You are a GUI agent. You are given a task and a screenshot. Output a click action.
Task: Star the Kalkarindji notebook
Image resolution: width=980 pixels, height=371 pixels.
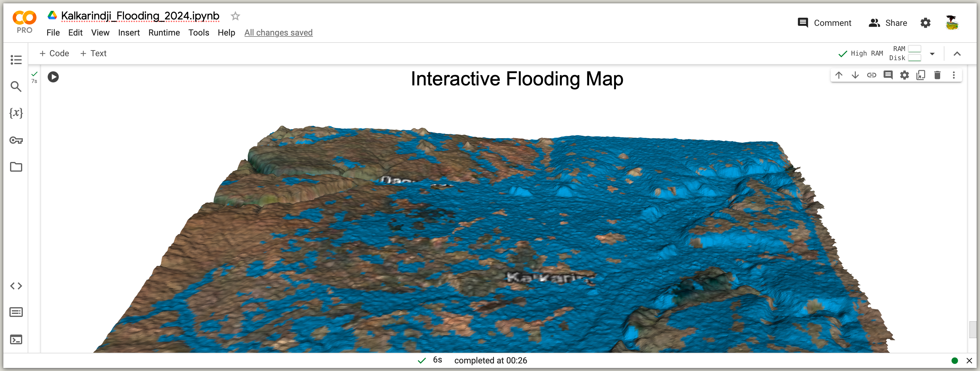[235, 16]
